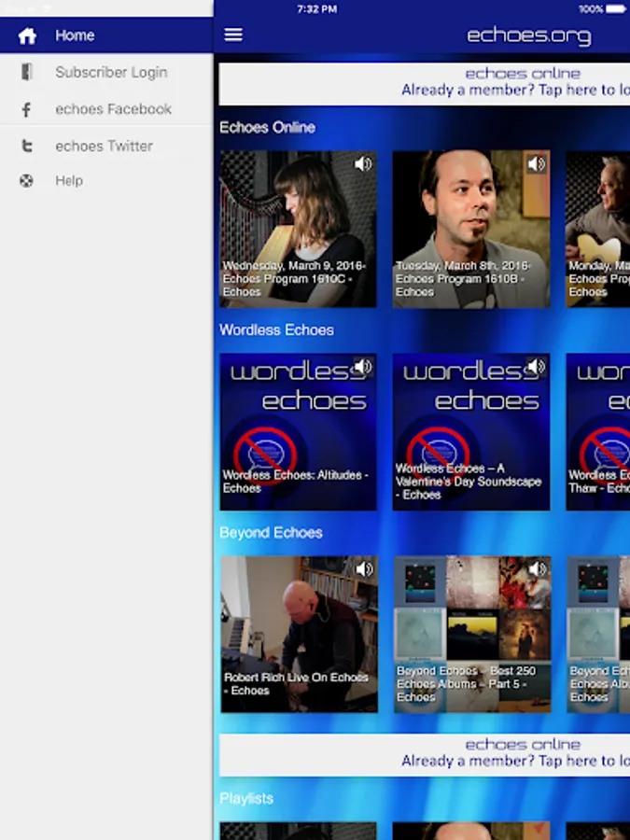Click the Help lifebuoy icon
The height and width of the screenshot is (840, 630).
pyautogui.click(x=26, y=180)
